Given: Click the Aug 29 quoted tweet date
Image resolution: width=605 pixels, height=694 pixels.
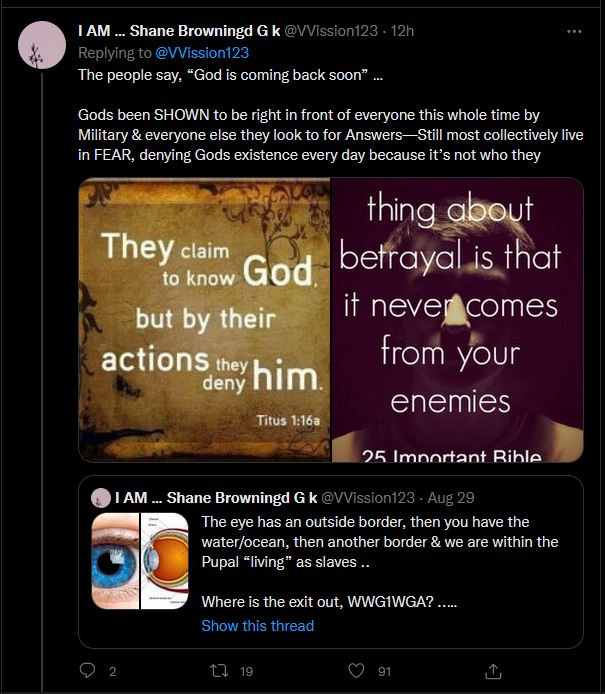Looking at the screenshot, I should coord(451,498).
